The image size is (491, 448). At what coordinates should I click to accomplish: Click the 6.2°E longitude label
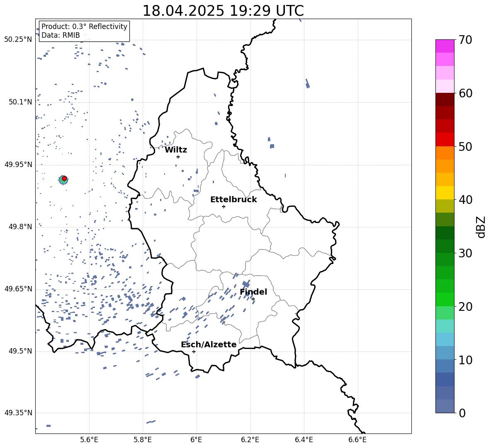pyautogui.click(x=250, y=440)
